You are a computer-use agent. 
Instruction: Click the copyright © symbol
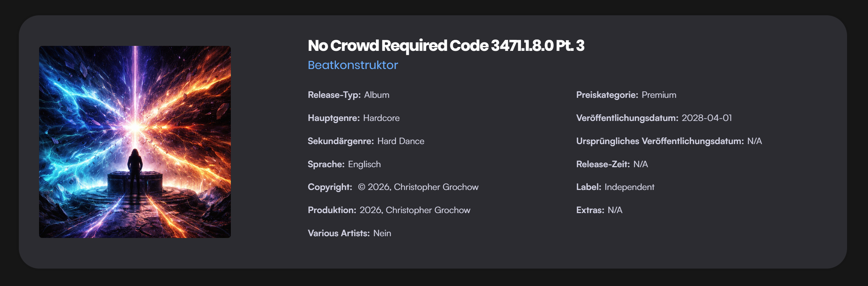pos(362,187)
